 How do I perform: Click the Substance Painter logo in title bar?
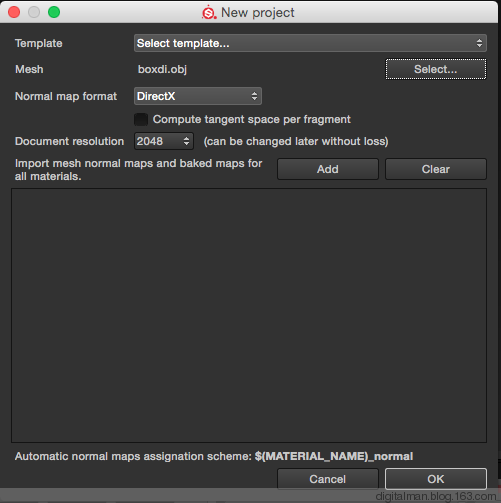pos(209,12)
